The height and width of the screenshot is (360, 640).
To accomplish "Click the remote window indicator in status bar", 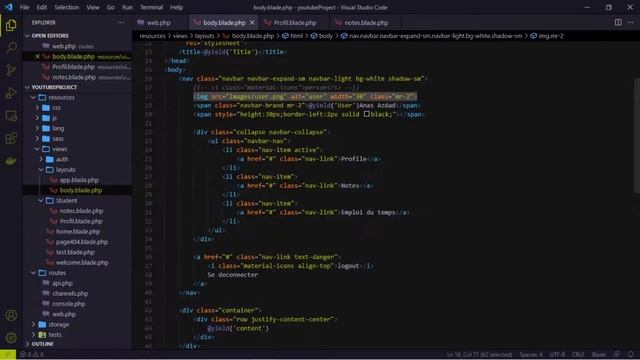I will pos(8,355).
